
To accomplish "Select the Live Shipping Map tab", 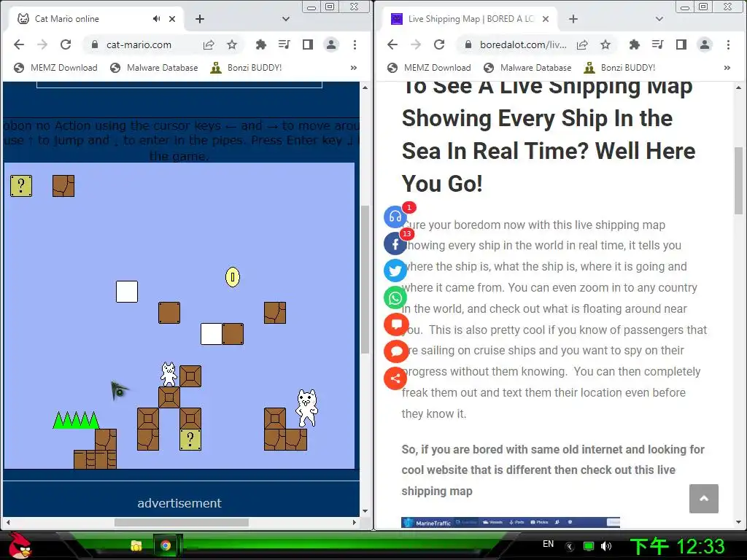I will coord(469,19).
